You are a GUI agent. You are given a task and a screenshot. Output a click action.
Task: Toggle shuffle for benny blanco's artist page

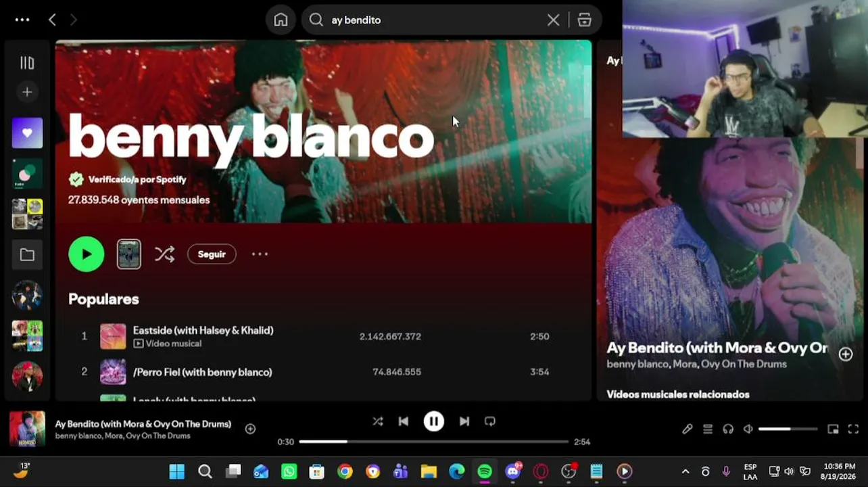coord(164,254)
